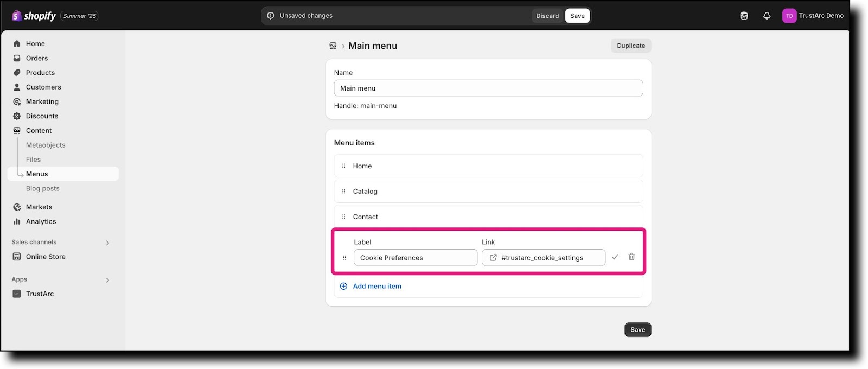The image size is (868, 369).
Task: Click the Customers person icon
Action: point(17,87)
